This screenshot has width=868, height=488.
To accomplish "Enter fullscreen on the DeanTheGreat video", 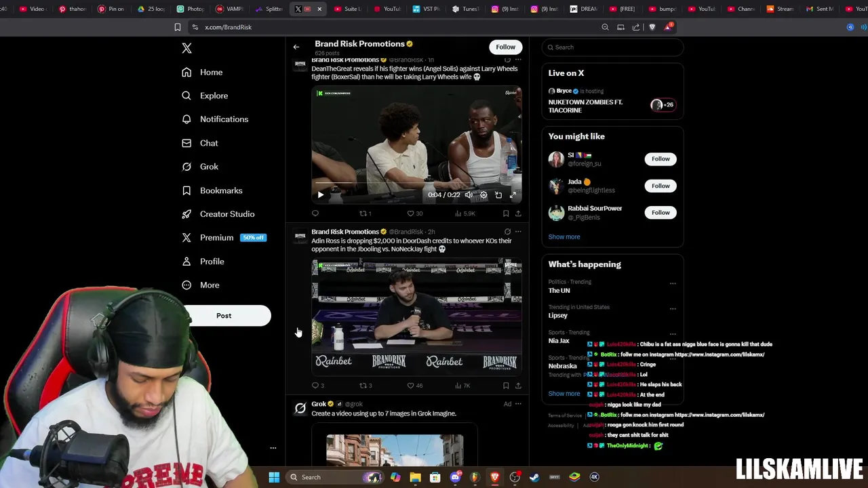I will 513,195.
